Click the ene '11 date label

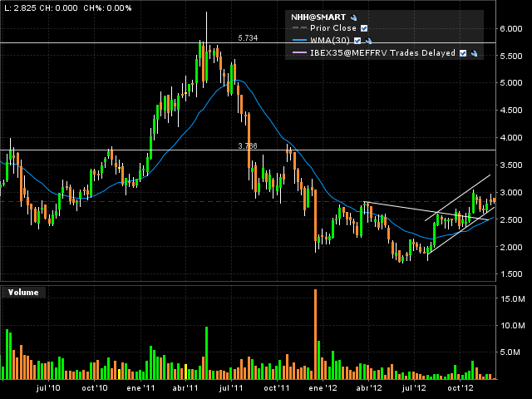point(140,388)
